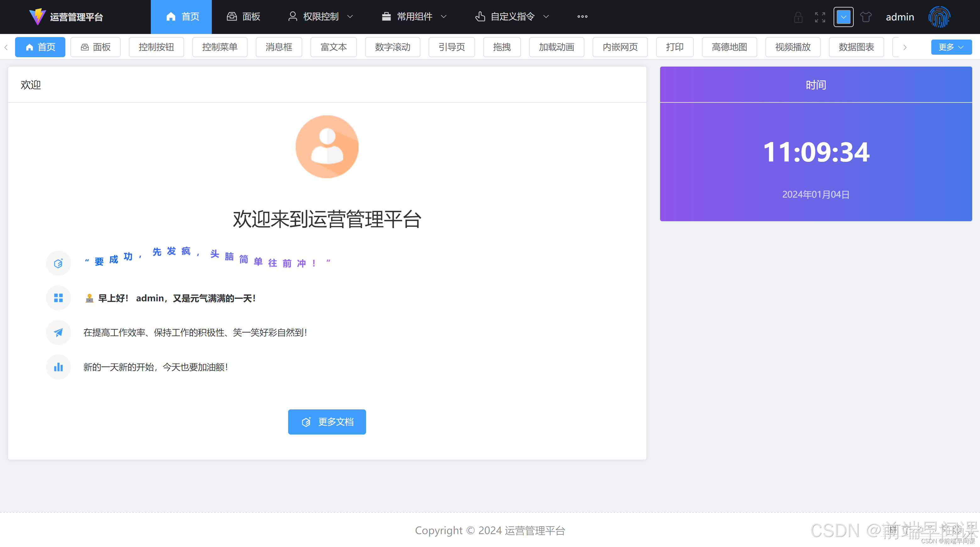
Task: Click the clock time 11:09:34
Action: (816, 152)
